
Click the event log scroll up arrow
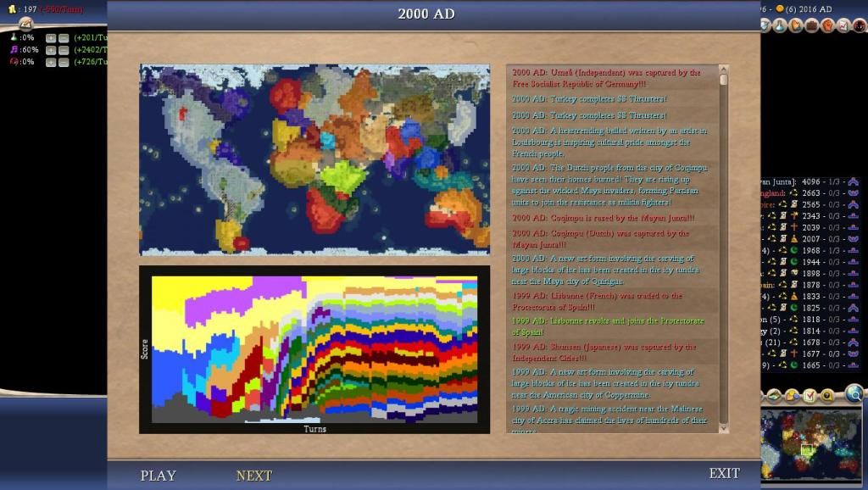pyautogui.click(x=723, y=70)
